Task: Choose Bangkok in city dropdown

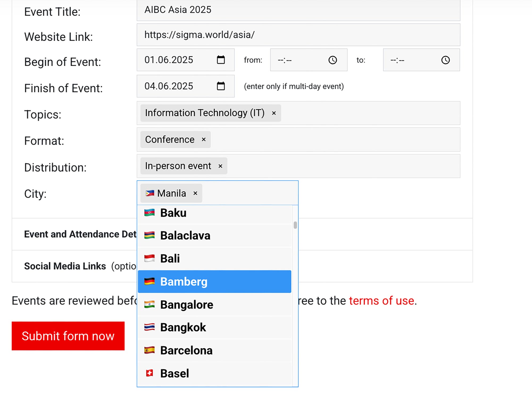Action: tap(215, 327)
